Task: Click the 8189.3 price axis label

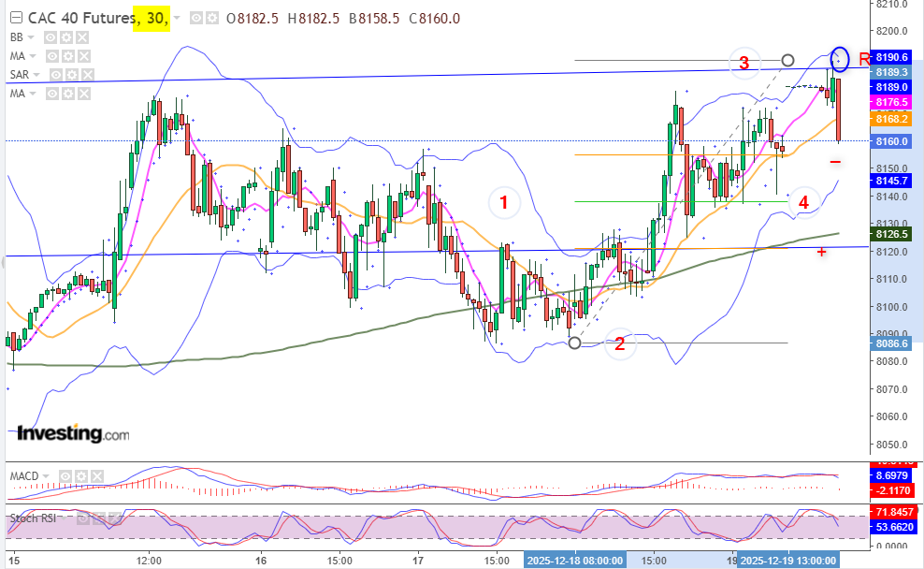Action: click(x=891, y=72)
